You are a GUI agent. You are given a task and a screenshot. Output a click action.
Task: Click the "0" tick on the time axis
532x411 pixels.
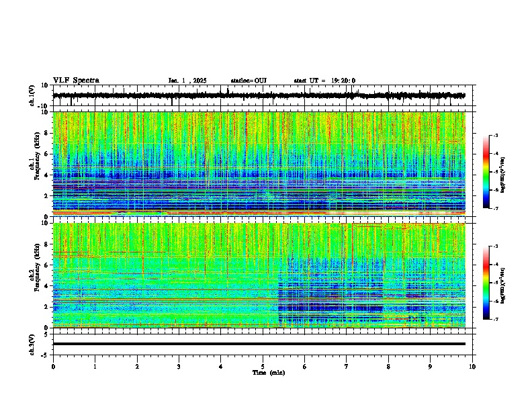click(53, 367)
